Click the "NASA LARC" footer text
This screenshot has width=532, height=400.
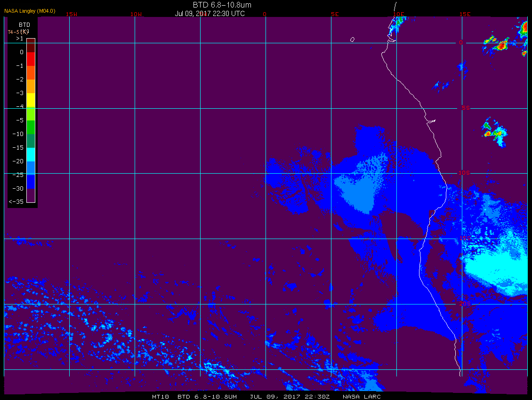362,397
